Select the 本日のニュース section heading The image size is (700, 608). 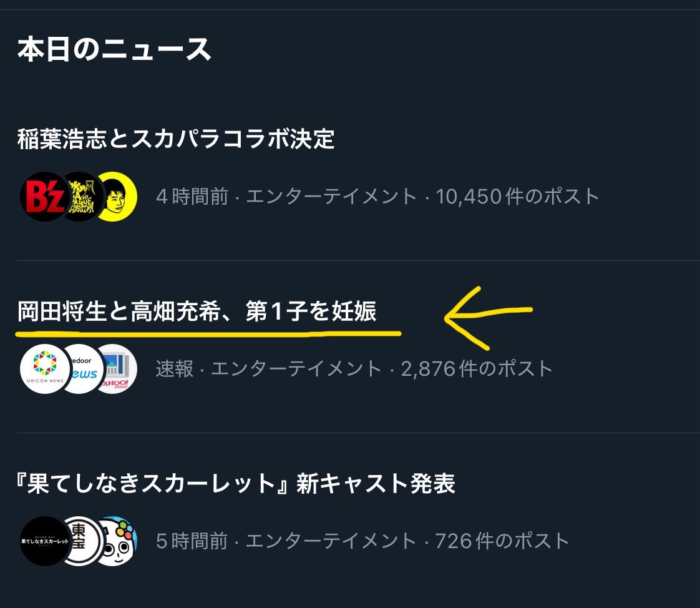coord(114,49)
